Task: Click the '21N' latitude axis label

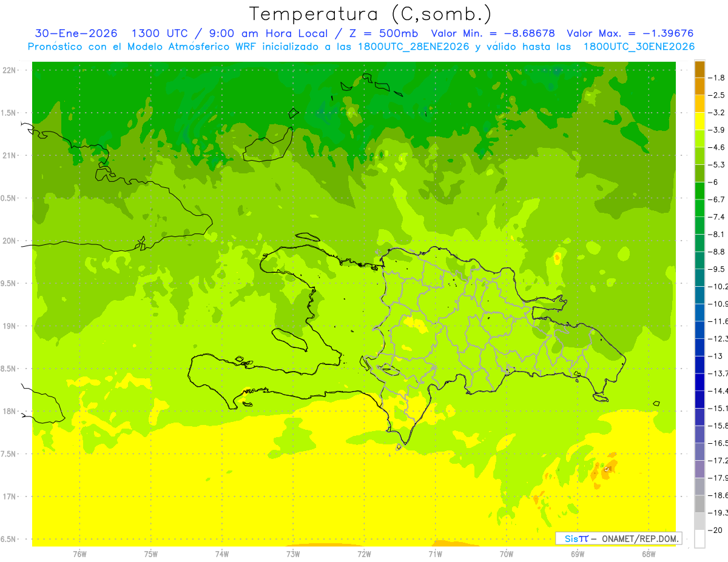Action: [9, 156]
